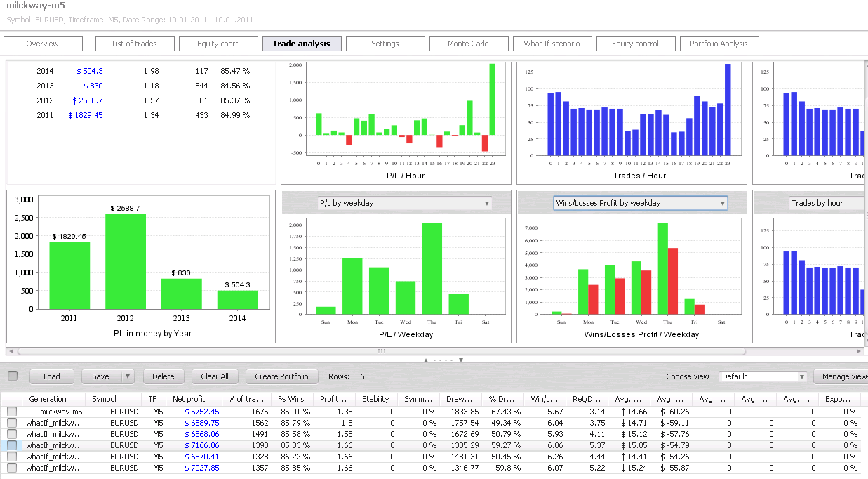Tick checkbox for row with net profit $6589.75
The width and height of the screenshot is (868, 479).
click(12, 423)
